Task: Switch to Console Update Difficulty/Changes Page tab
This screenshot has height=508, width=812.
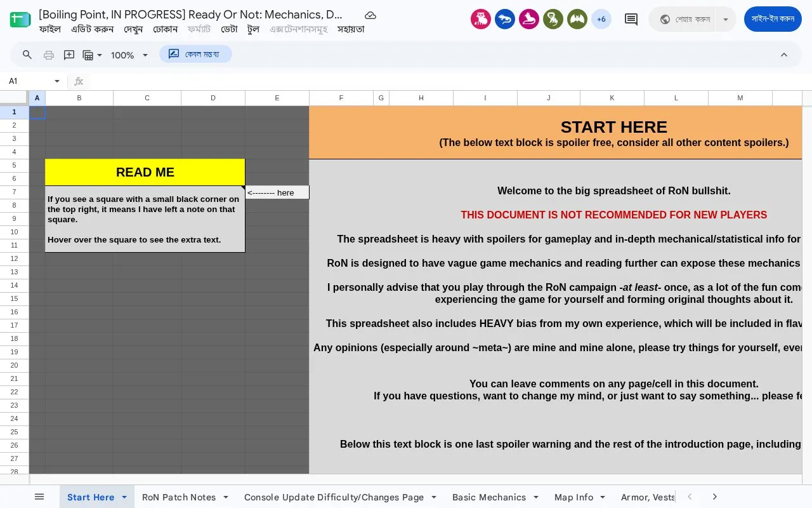Action: (x=334, y=497)
